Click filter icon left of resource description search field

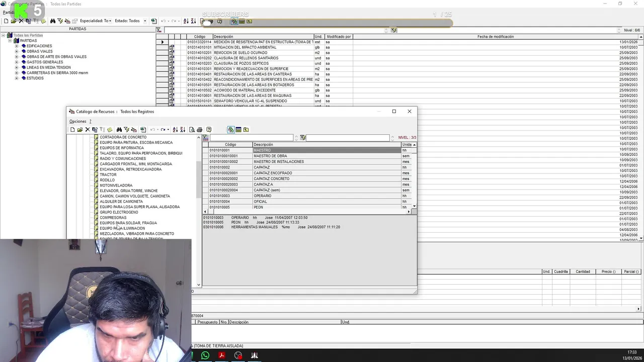(x=303, y=138)
